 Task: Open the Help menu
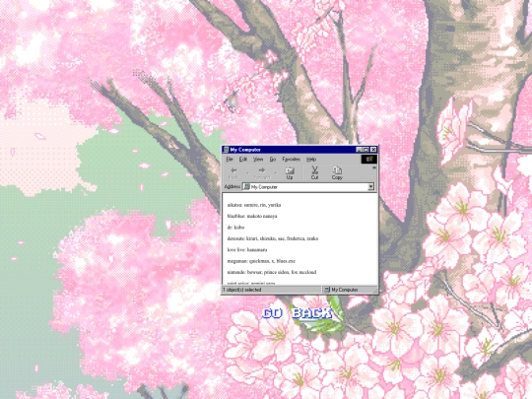(x=311, y=160)
